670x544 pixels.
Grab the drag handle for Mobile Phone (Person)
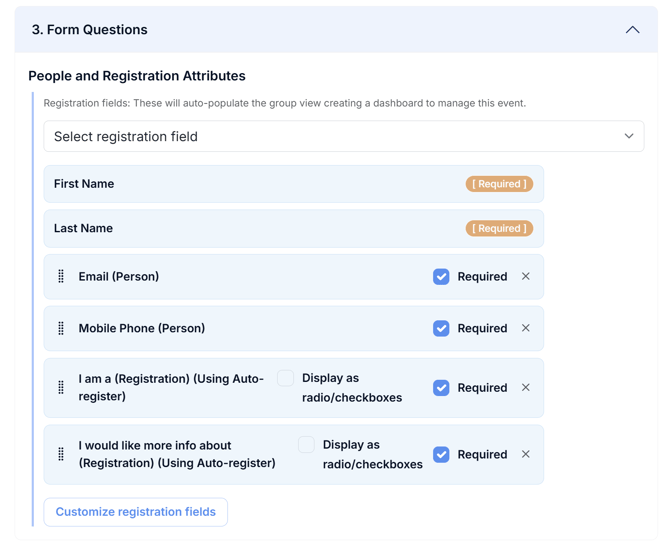pyautogui.click(x=61, y=328)
